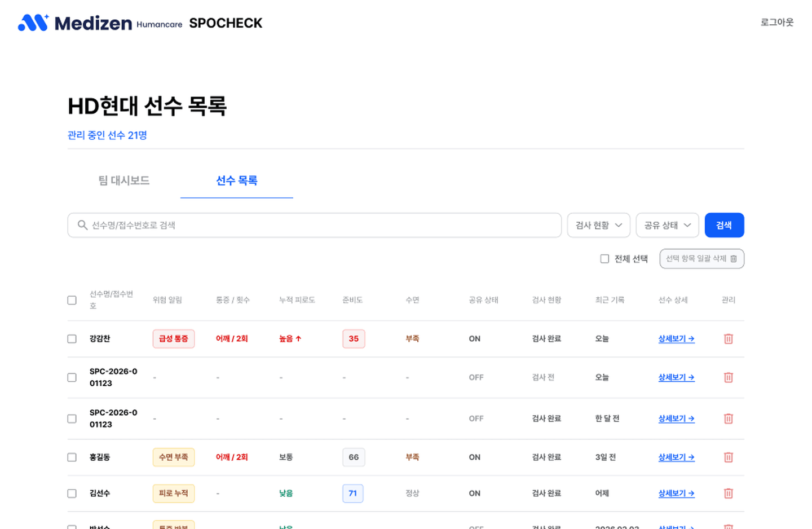Click the 급성 통증 risk badge
Screen dimensions: 812x529
click(x=174, y=339)
